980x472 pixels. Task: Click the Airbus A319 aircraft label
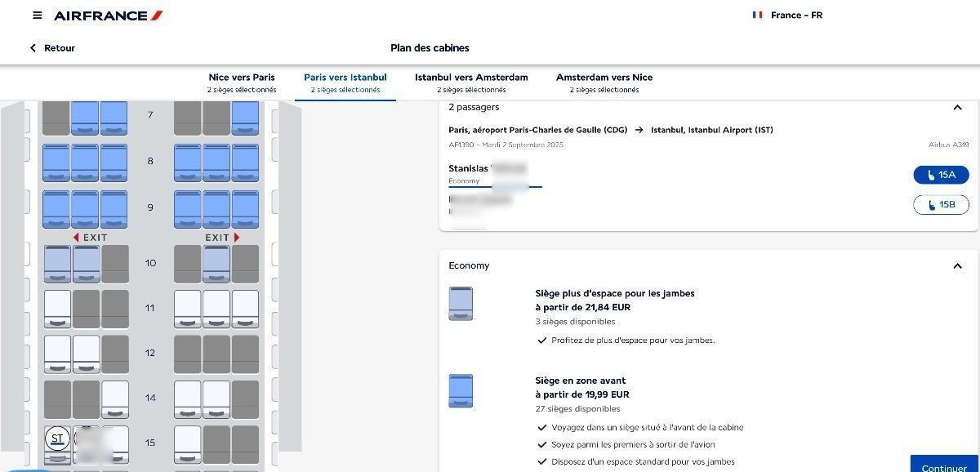949,145
